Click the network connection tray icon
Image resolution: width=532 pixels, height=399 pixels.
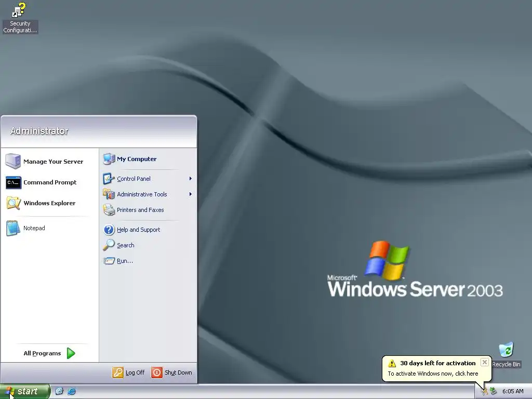point(493,392)
